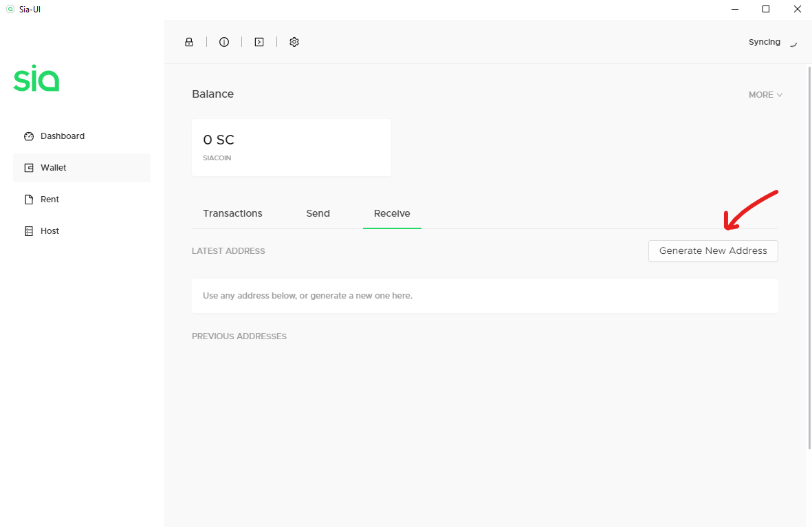
Task: Click the Syncing status text
Action: click(765, 42)
